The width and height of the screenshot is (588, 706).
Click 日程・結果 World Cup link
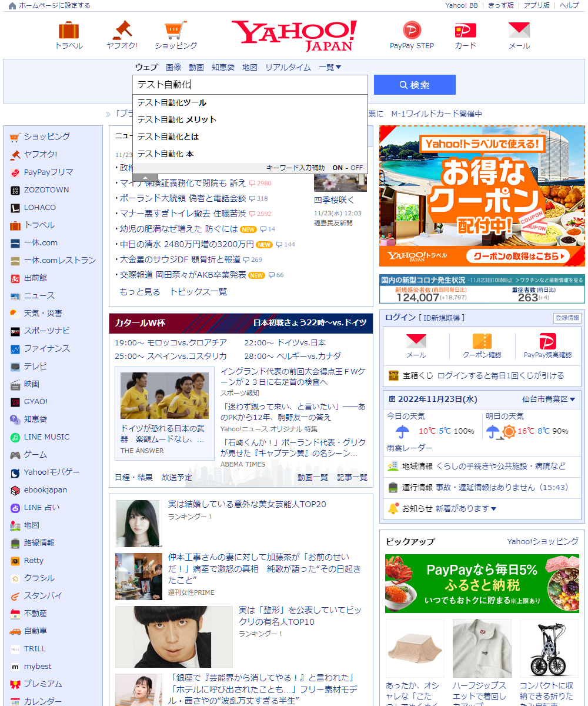(133, 477)
